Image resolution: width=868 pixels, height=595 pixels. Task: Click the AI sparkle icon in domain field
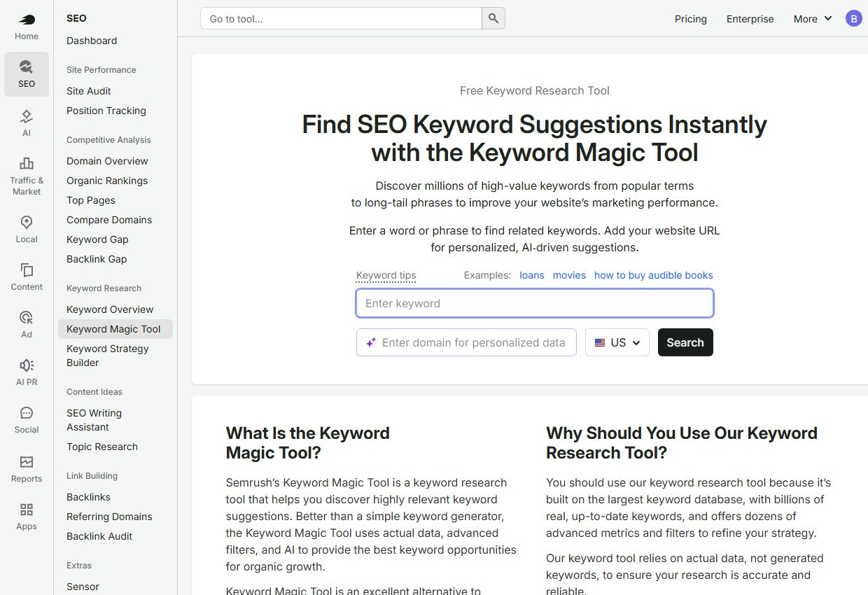[x=370, y=342]
